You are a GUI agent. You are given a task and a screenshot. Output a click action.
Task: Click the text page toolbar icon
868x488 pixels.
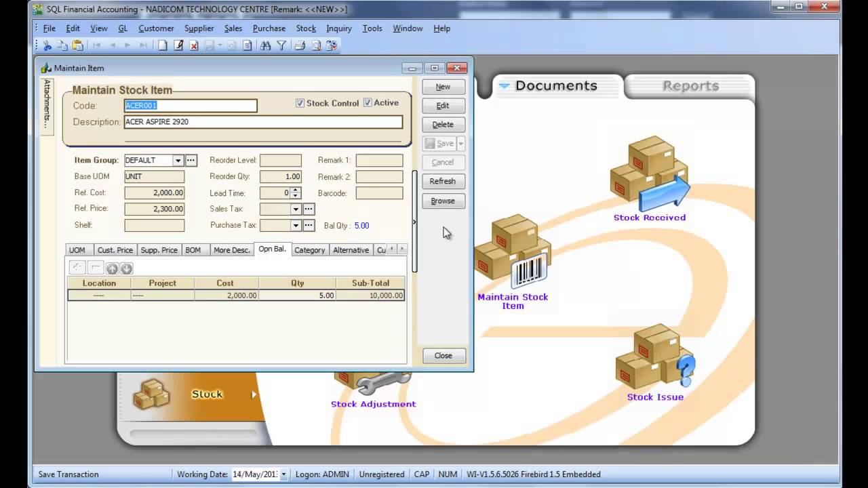(x=248, y=45)
